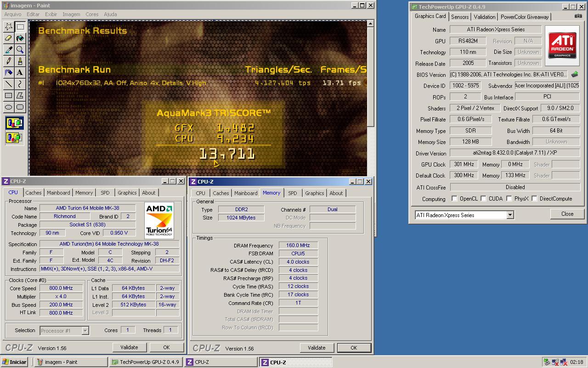Select the opaque background selection option

(x=14, y=123)
